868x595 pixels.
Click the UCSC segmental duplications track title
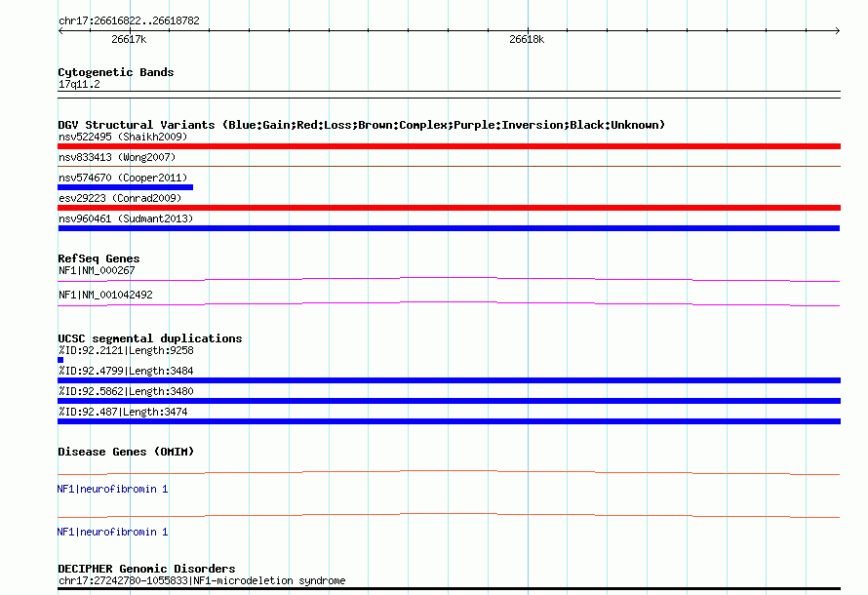(150, 338)
